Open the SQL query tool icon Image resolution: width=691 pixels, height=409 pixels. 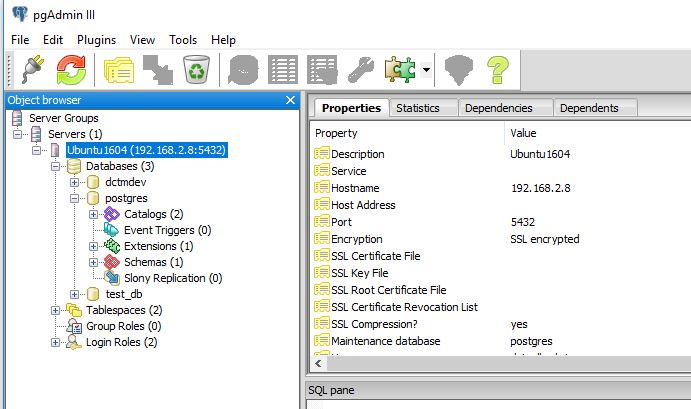(x=243, y=70)
